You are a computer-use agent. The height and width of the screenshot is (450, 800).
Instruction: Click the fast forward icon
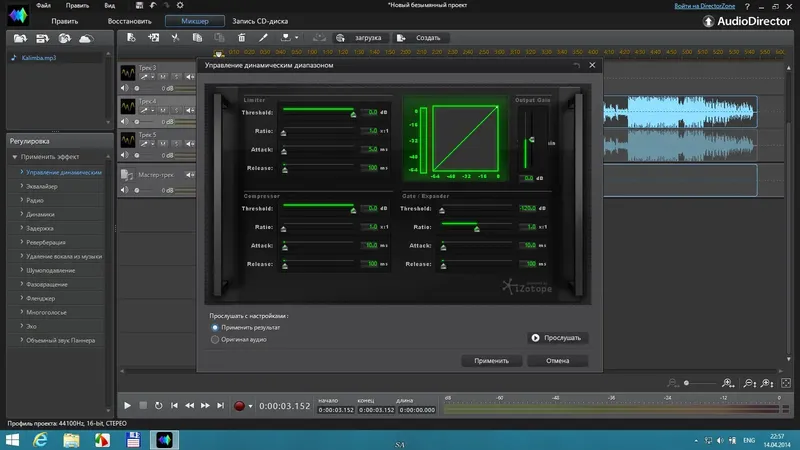click(x=206, y=406)
